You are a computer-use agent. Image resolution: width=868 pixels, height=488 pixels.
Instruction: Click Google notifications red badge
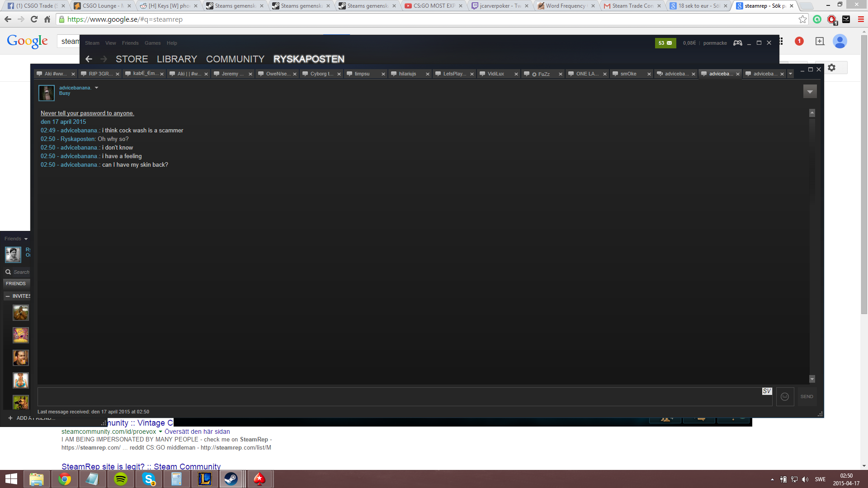(799, 41)
